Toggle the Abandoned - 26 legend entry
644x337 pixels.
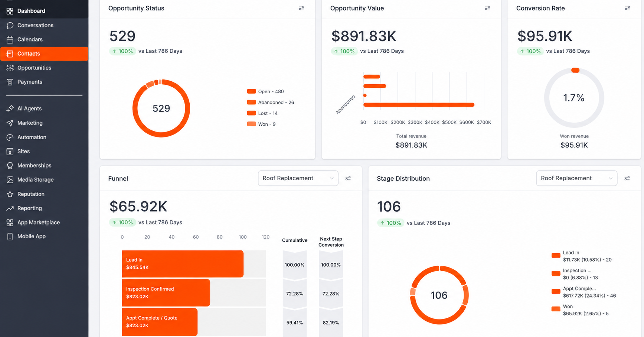(271, 102)
